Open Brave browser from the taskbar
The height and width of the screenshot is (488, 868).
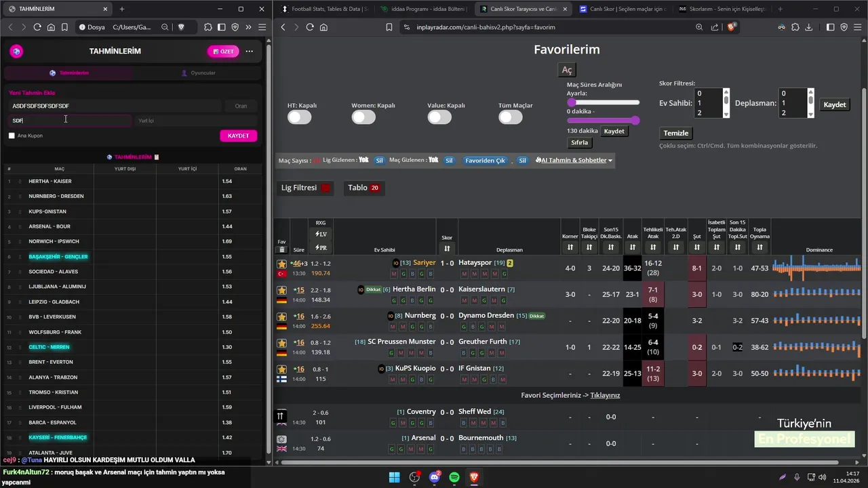[x=474, y=477]
